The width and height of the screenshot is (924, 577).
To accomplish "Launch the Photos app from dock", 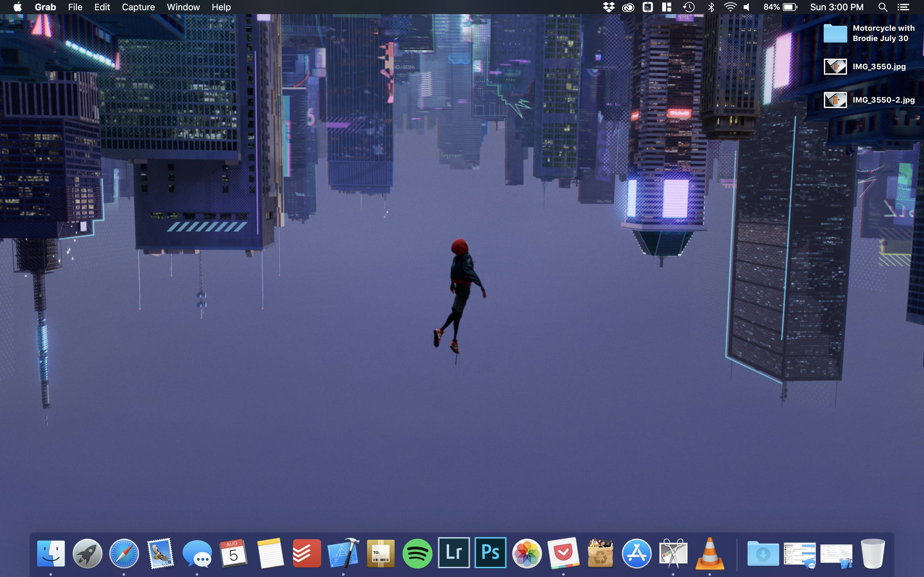I will [x=527, y=553].
